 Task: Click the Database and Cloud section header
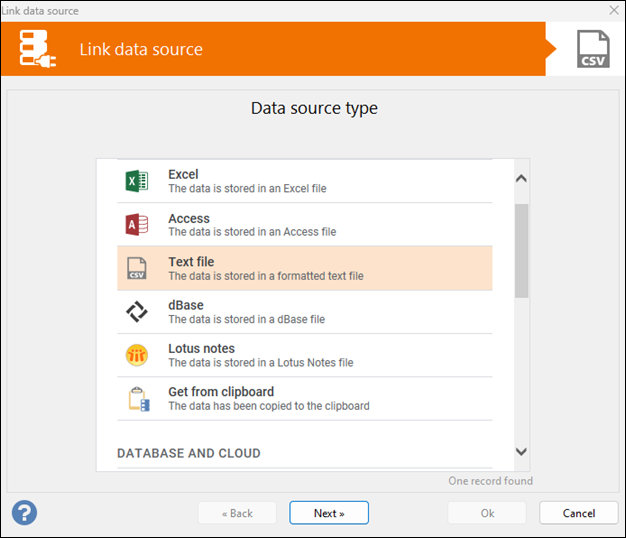tap(189, 453)
